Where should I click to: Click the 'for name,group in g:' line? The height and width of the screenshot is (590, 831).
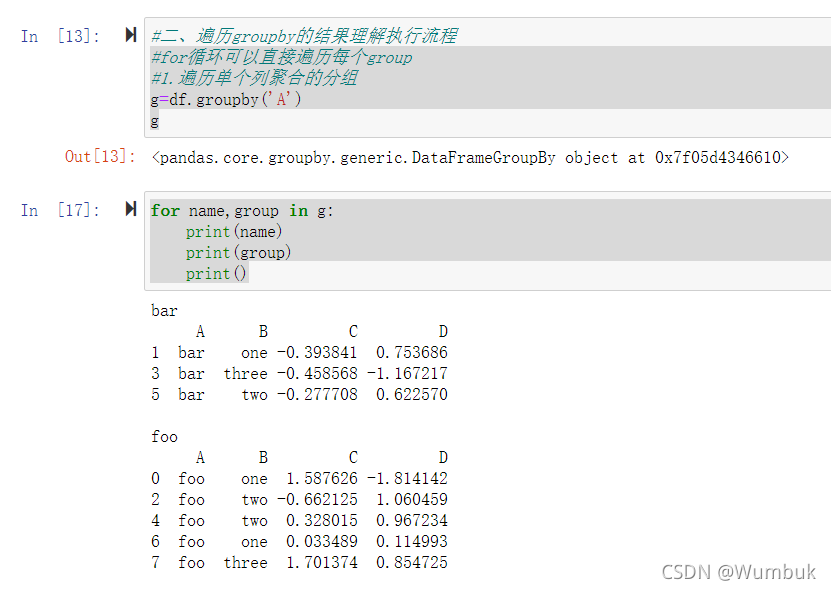(x=242, y=210)
